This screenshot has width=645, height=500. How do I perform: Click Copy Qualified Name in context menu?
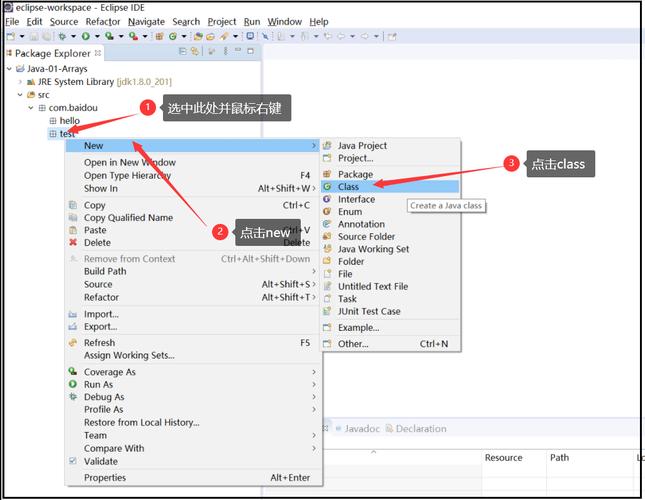193,218
